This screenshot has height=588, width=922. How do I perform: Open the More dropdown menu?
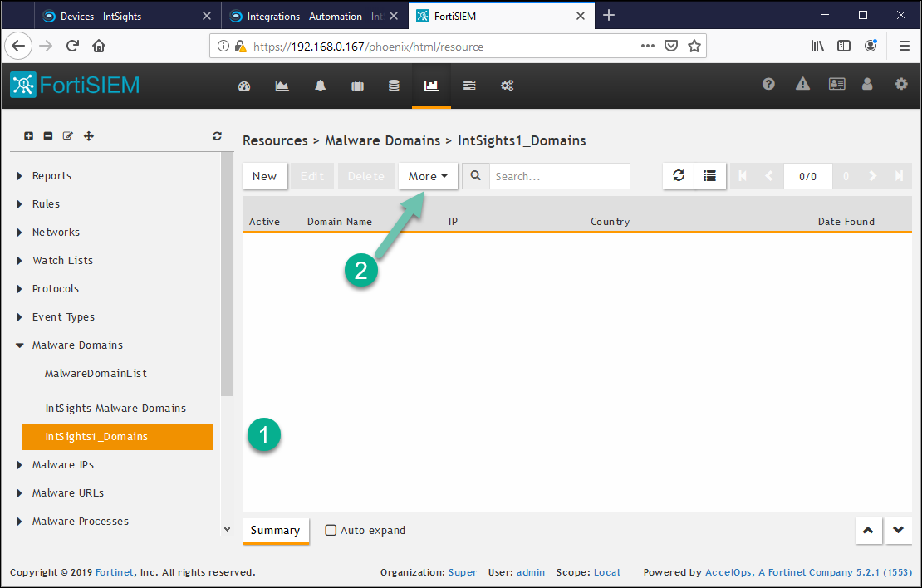[x=428, y=176]
